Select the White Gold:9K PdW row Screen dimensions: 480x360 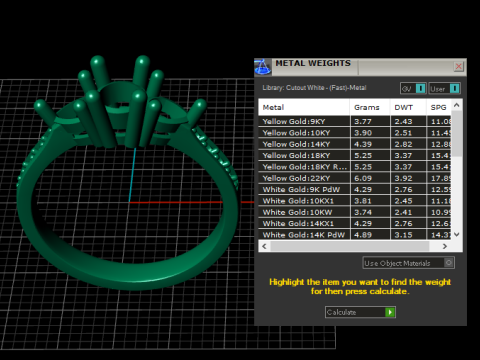355,189
